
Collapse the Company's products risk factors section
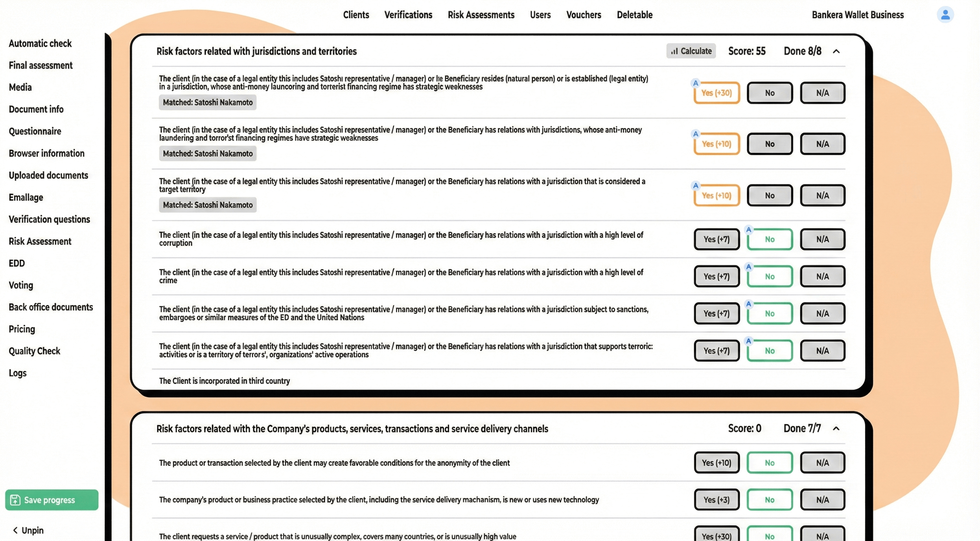coord(836,428)
